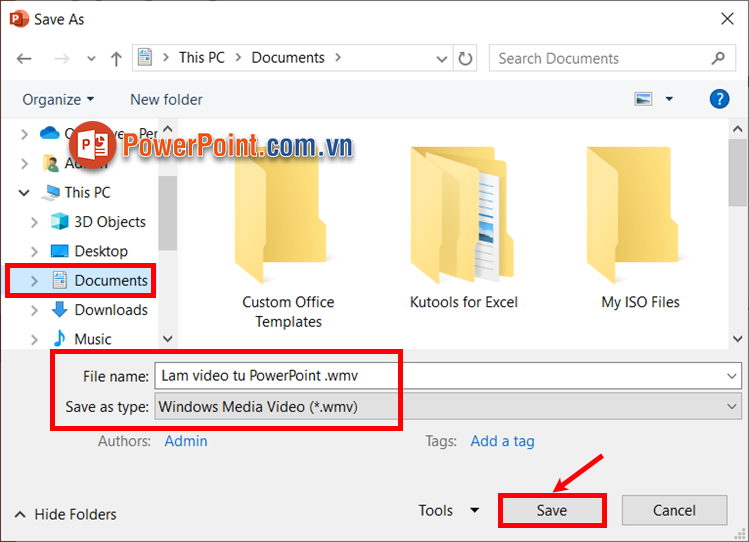
Task: Click Add a tag
Action: pos(502,441)
